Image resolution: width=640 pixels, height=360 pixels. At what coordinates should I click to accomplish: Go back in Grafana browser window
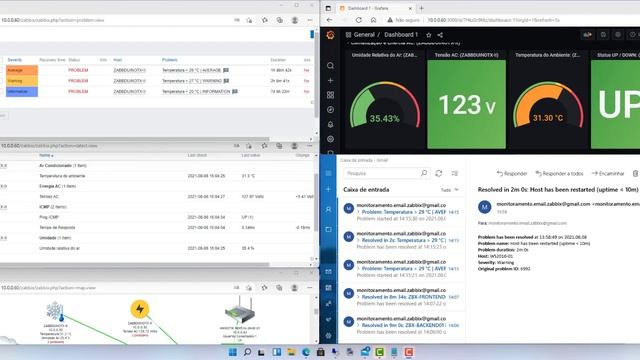pyautogui.click(x=329, y=20)
